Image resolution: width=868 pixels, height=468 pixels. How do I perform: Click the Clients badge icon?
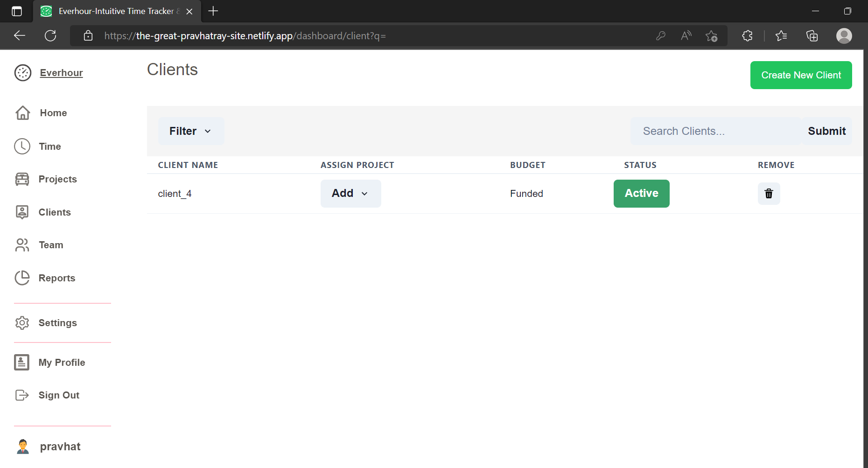pos(22,212)
